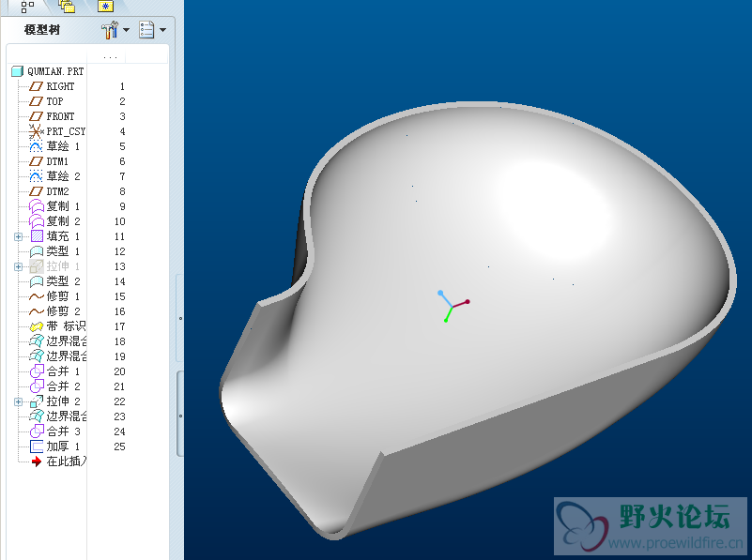The image size is (752, 560).
Task: Expand the suppressed 拉伸 1 node
Action: point(18,266)
